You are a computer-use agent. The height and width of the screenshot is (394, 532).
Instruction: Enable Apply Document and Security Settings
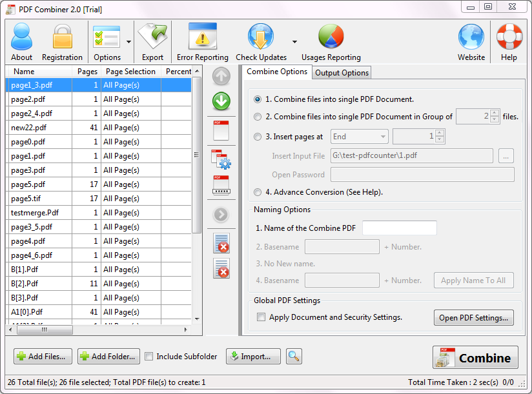[261, 317]
